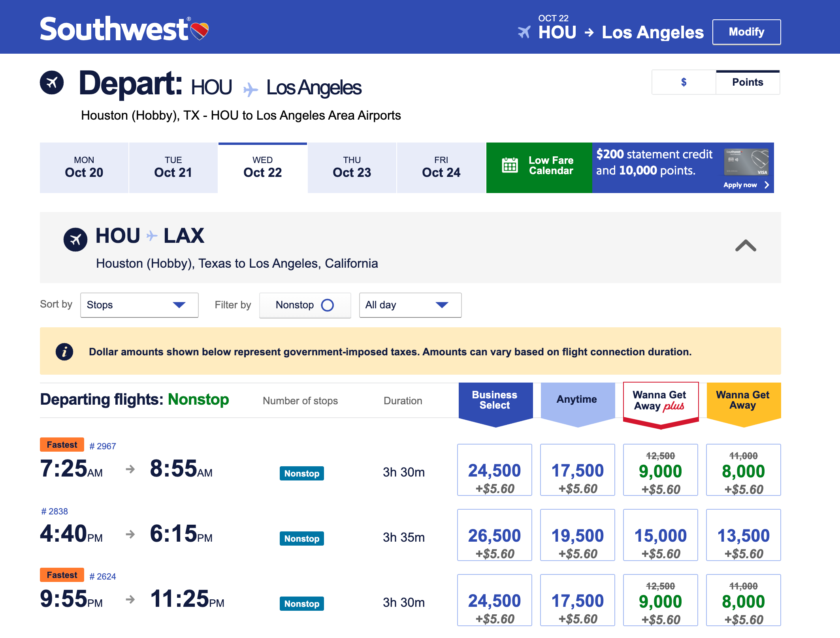
Task: Click the Southwest heart logo
Action: [200, 31]
